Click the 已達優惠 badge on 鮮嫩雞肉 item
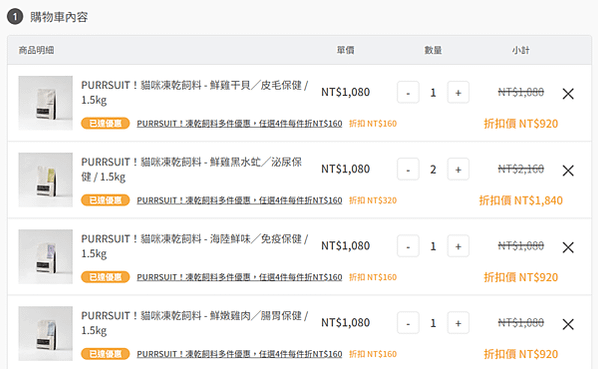This screenshot has width=598, height=369. pyautogui.click(x=105, y=354)
